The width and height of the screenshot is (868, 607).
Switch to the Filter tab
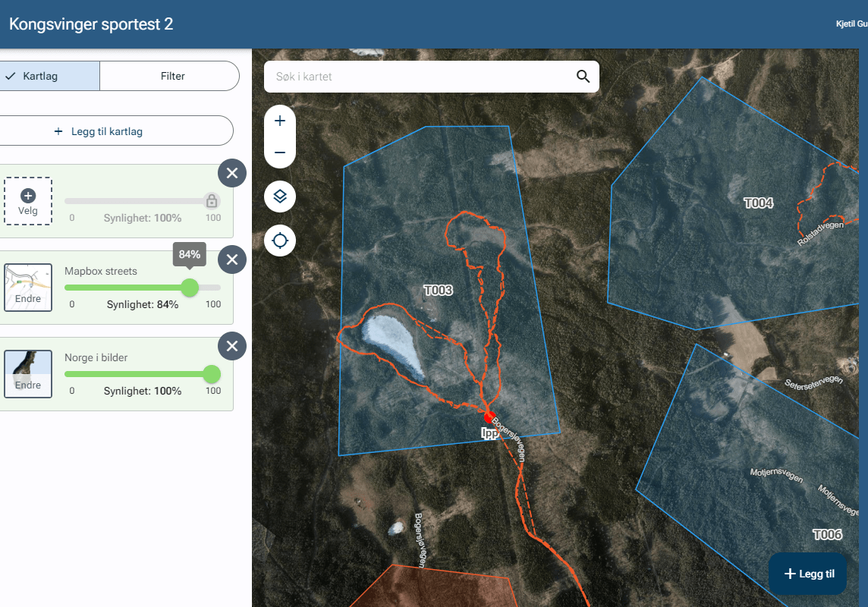point(172,76)
